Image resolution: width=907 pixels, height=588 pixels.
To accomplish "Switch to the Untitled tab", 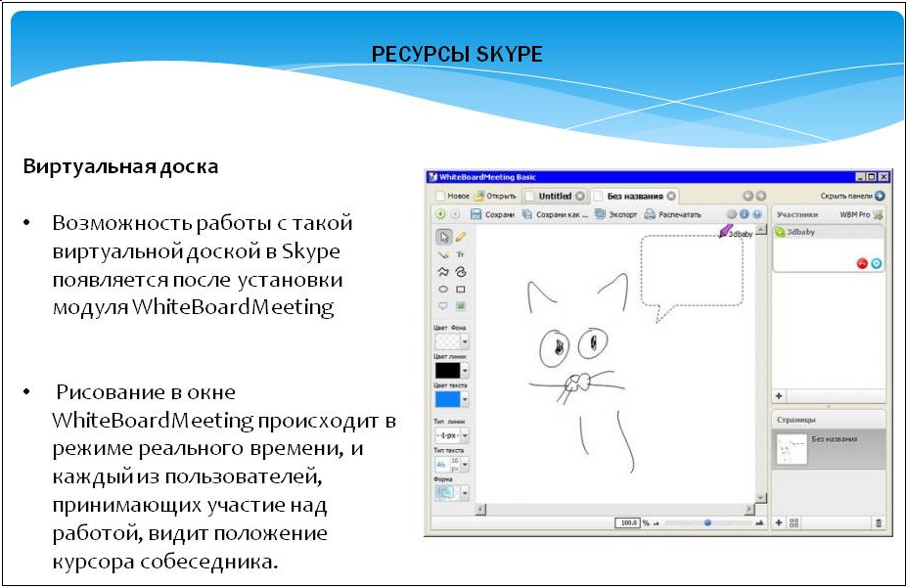I will point(555,196).
